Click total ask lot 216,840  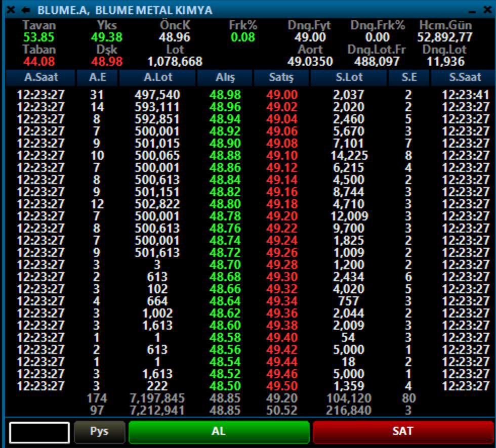(x=349, y=411)
